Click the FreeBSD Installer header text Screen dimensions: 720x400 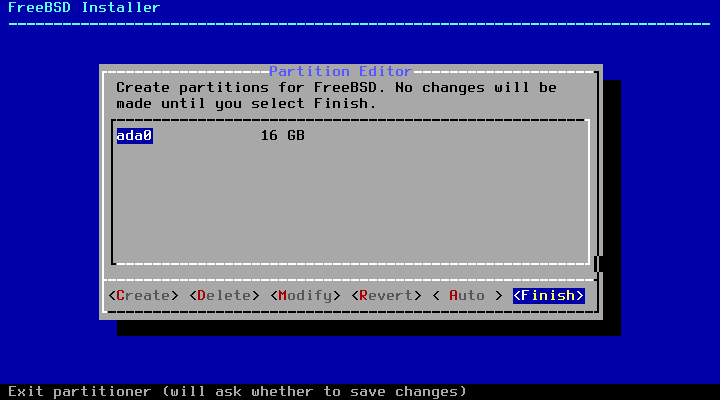84,7
